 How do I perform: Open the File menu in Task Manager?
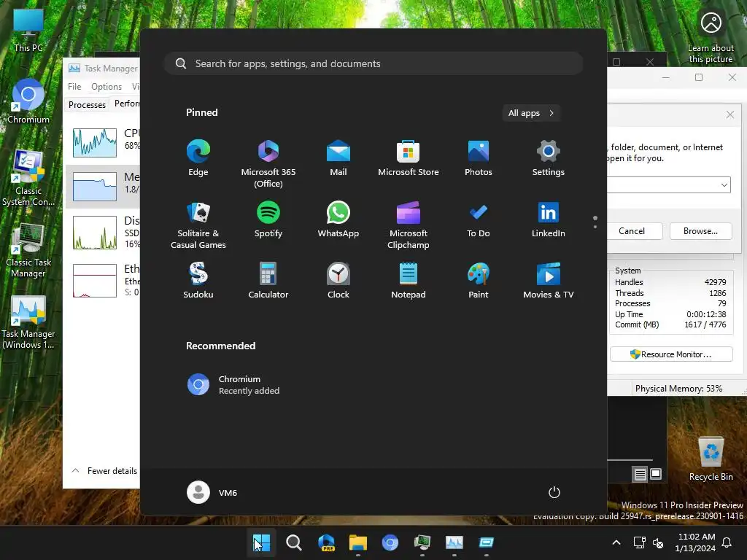pos(74,87)
